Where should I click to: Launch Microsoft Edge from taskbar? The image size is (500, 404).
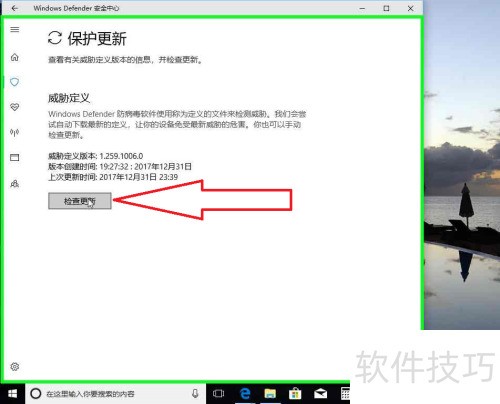coord(245,394)
